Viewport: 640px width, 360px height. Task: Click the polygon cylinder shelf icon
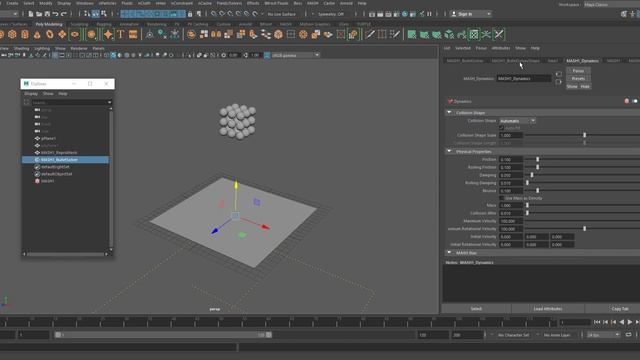[x=25, y=34]
